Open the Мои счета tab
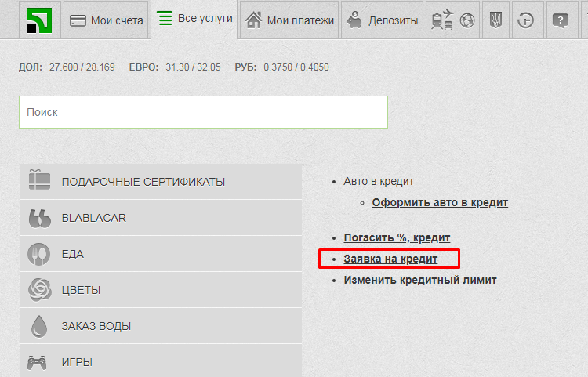588x377 pixels. (106, 20)
